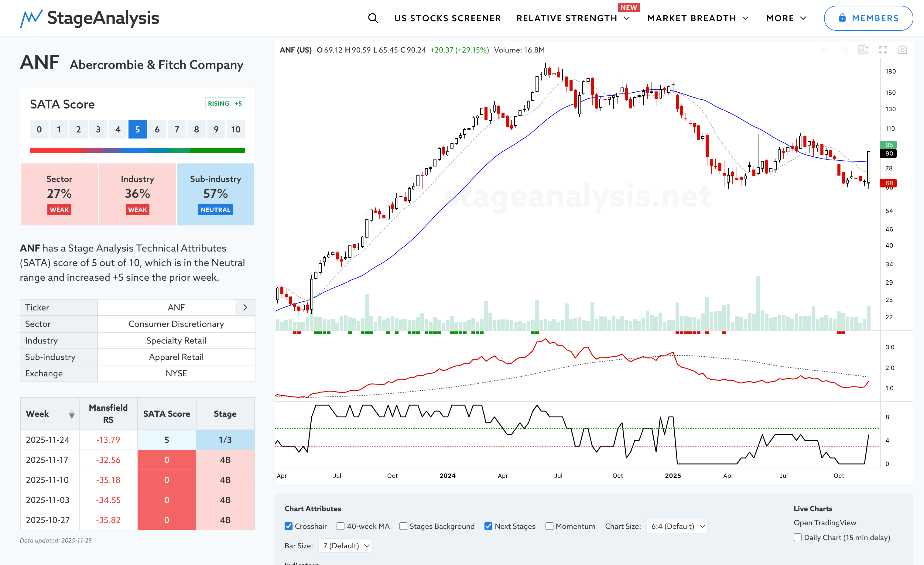Enter fullscreen chart mode
The width and height of the screenshot is (924, 565).
coord(883,50)
